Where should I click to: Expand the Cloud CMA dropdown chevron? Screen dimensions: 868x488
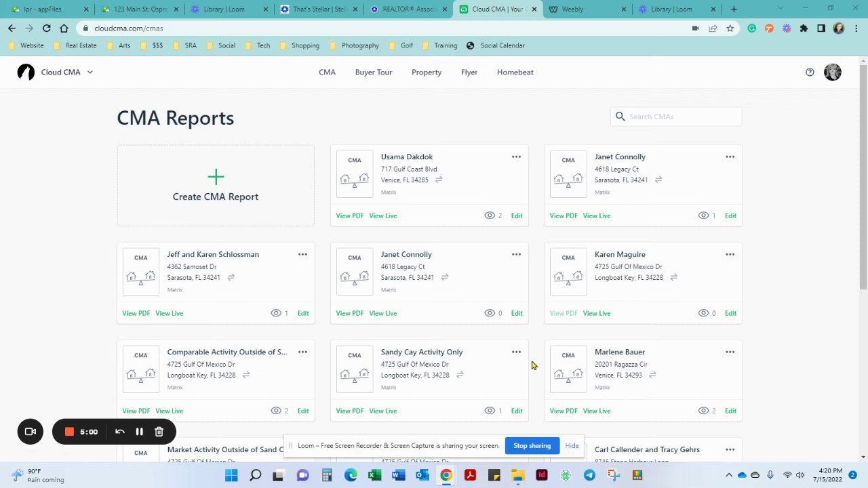click(x=90, y=72)
